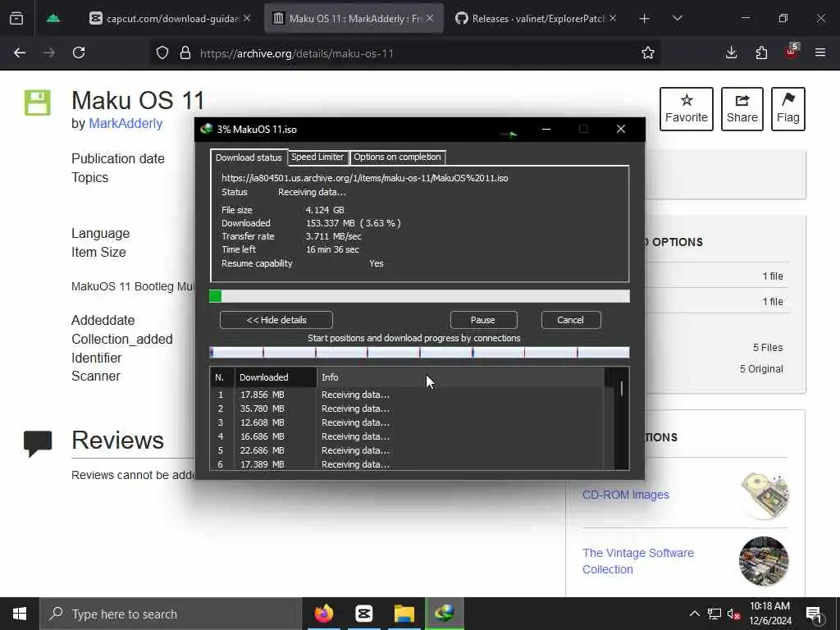
Task: Open Firefox from the taskbar
Action: tap(323, 614)
